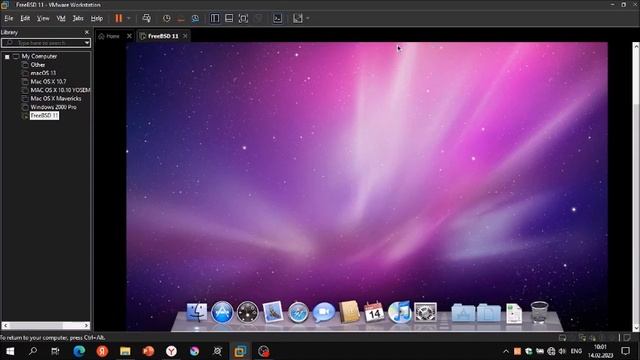Open the Tabs menu
The image size is (640, 360).
point(78,18)
